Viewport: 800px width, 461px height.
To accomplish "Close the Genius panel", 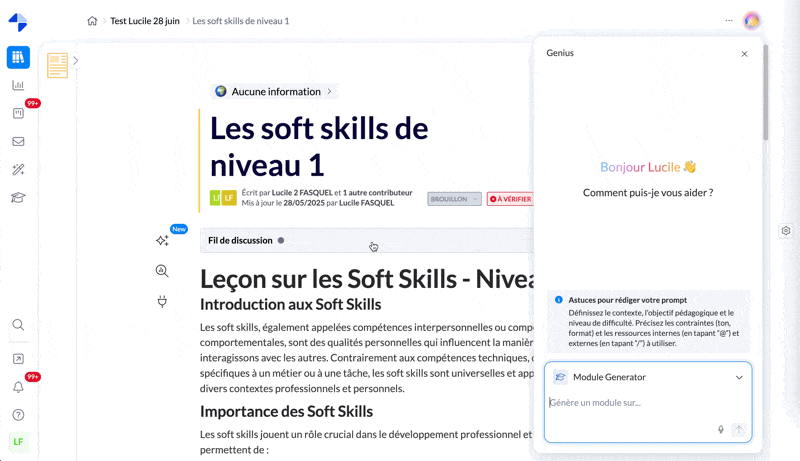I will [744, 54].
